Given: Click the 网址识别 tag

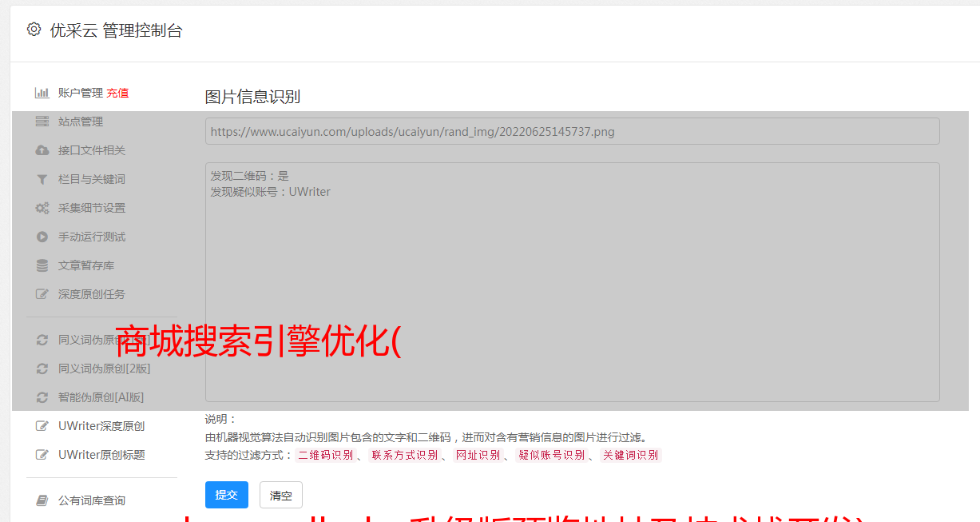Looking at the screenshot, I should coord(478,455).
